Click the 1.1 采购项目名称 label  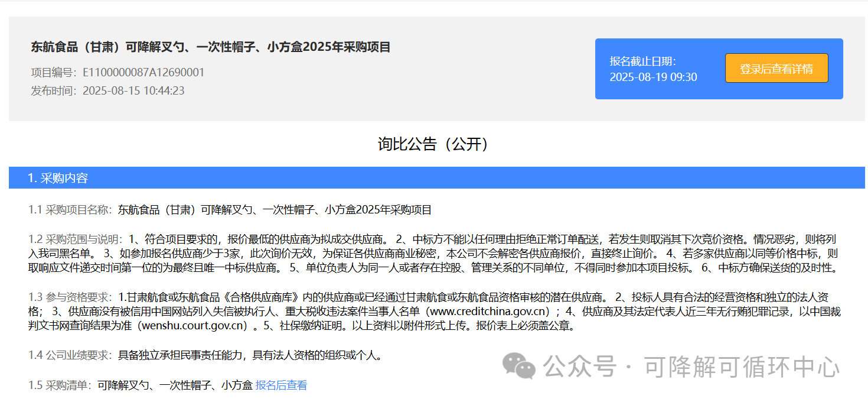click(70, 210)
